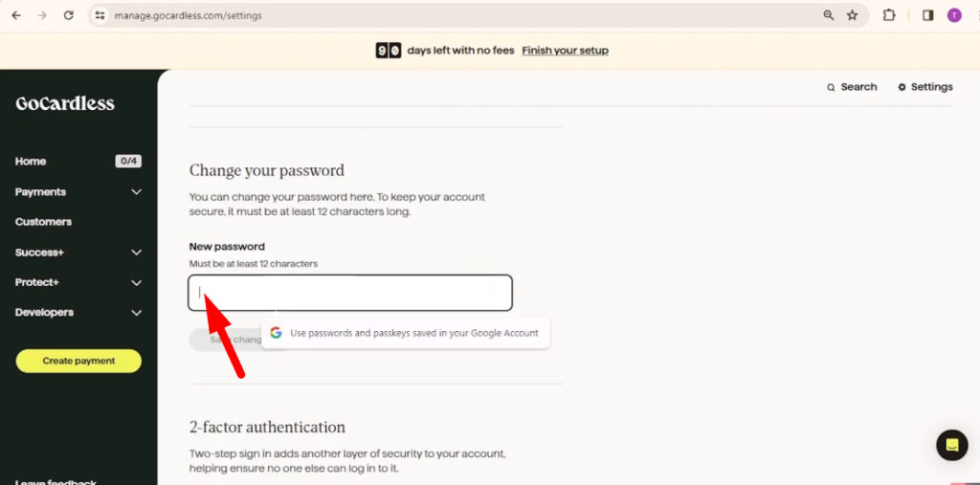Choose Use passwords and passkeys saved suggestion
This screenshot has width=980, height=485.
click(406, 333)
